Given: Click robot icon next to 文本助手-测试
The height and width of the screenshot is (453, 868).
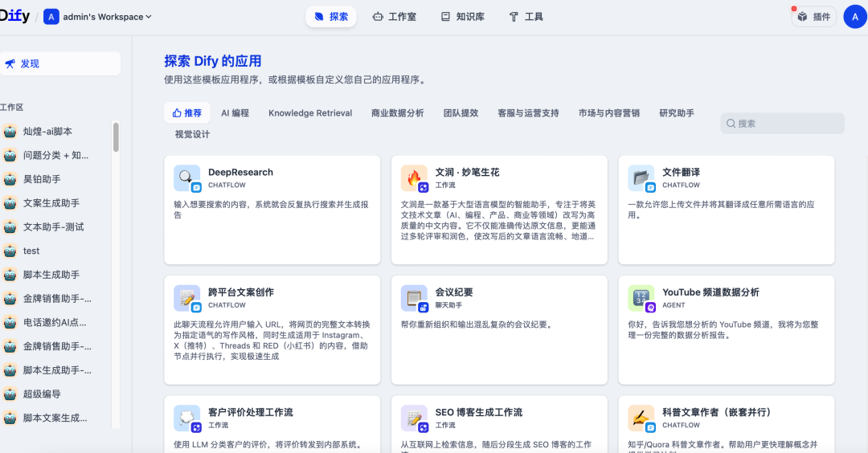Looking at the screenshot, I should click(x=10, y=226).
